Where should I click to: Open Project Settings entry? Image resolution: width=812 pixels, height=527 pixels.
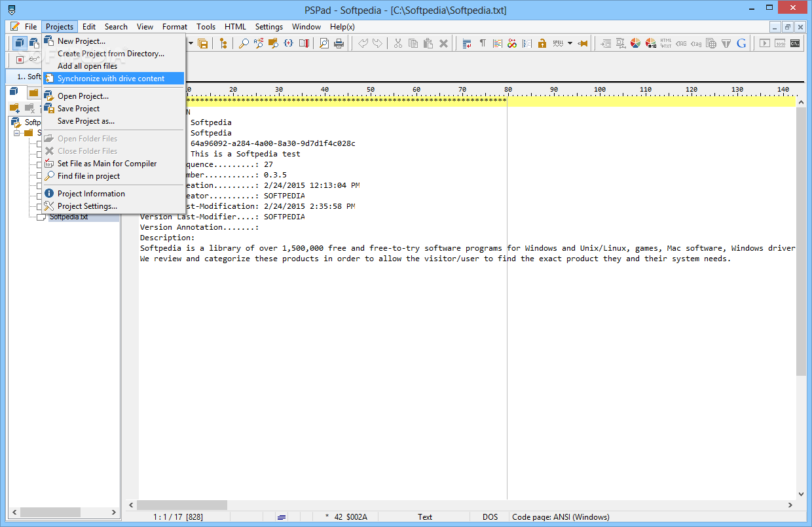pyautogui.click(x=114, y=206)
